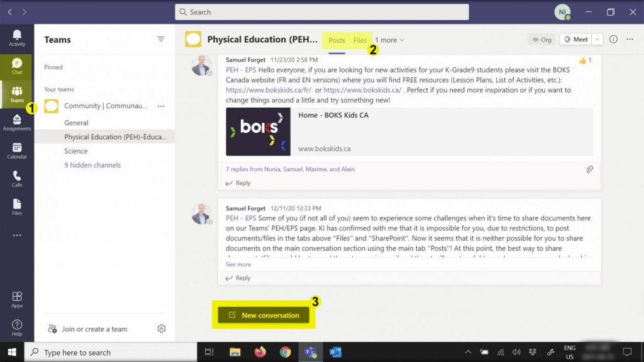Open the volume icon in system tray
The height and width of the screenshot is (362, 644).
[x=516, y=352]
